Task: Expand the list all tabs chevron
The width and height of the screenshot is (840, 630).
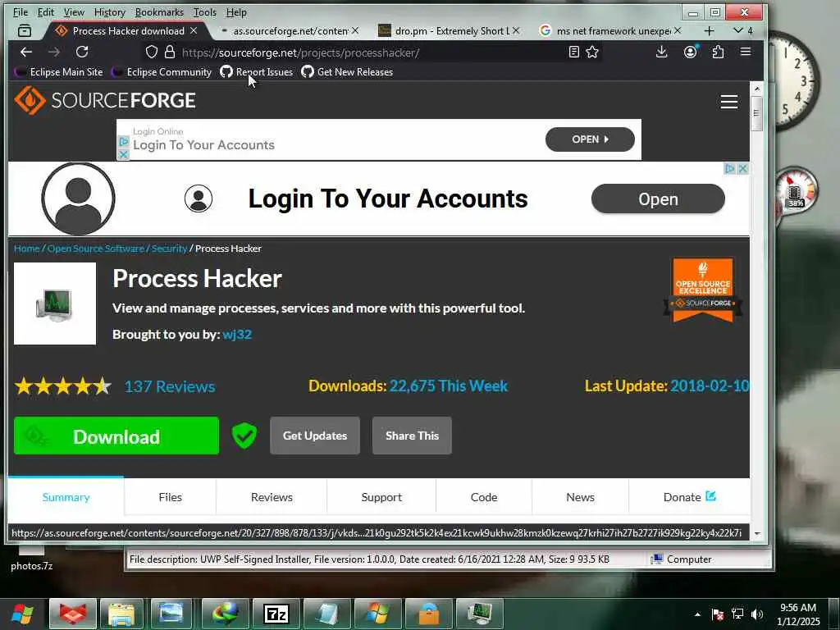Action: tap(738, 30)
